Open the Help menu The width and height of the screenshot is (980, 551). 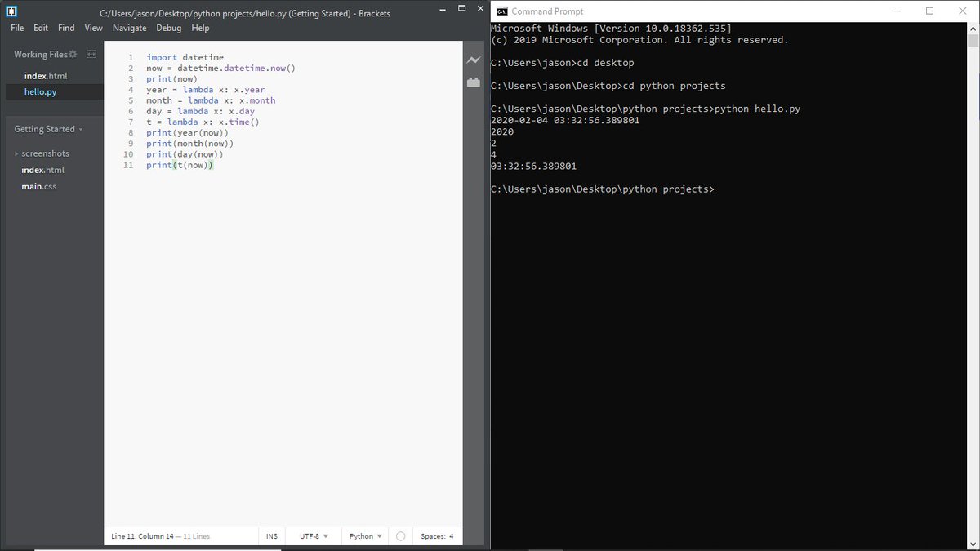[x=200, y=28]
